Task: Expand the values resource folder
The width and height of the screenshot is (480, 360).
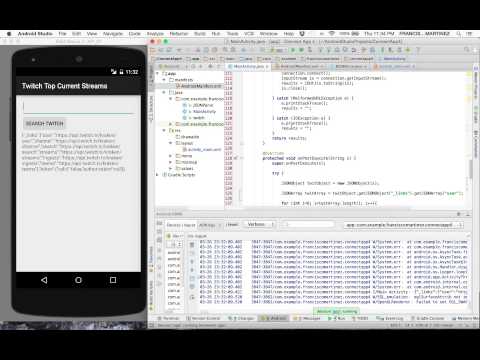Action: coord(170,168)
